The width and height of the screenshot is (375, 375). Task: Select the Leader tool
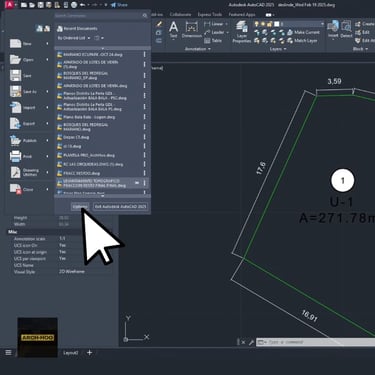tap(214, 32)
